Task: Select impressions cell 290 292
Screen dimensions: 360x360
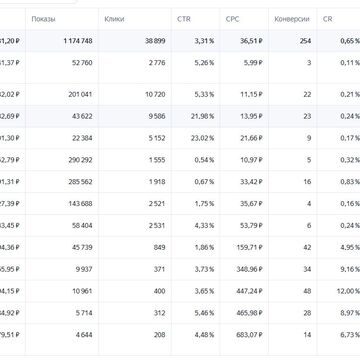Action: coord(80,160)
